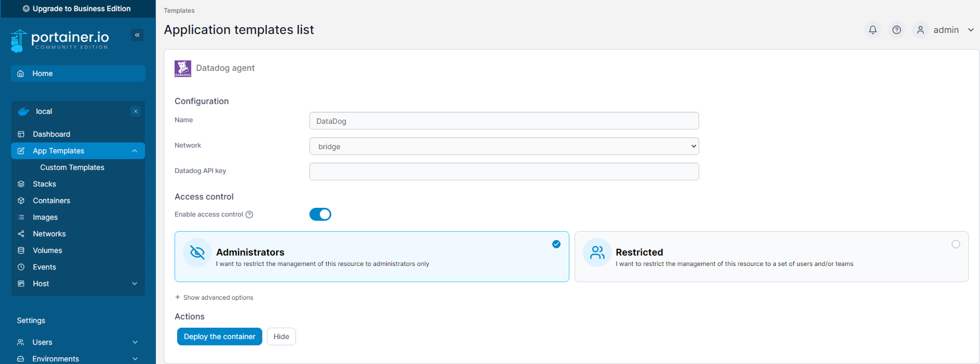Viewport: 980px width, 364px height.
Task: Open the admin account dropdown chevron
Action: (971, 30)
